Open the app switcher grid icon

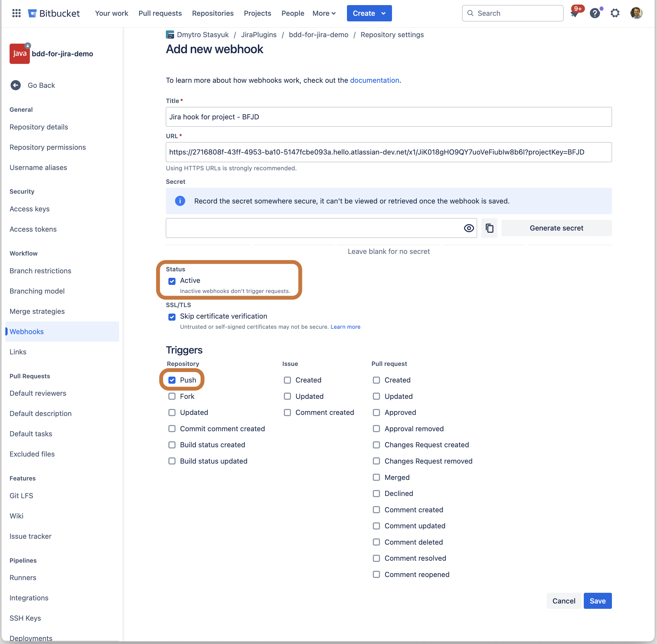tap(16, 13)
